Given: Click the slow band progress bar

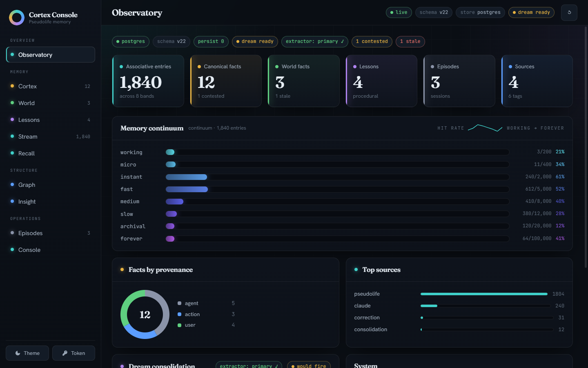Looking at the screenshot, I should click(x=337, y=214).
